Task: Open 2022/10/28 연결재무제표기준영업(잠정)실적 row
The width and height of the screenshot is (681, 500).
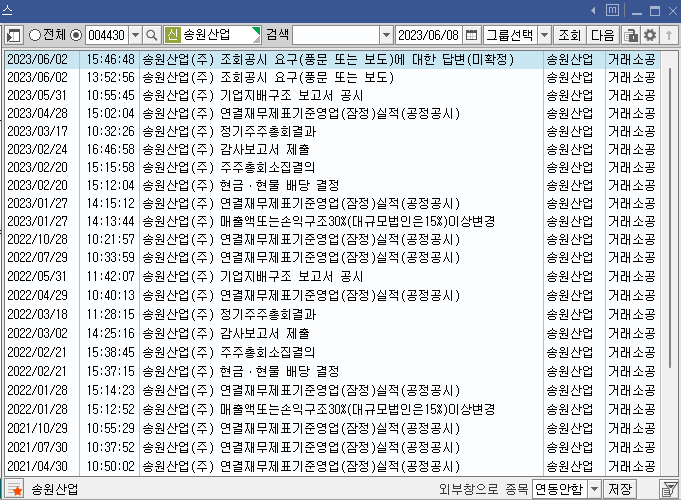Action: (332, 239)
